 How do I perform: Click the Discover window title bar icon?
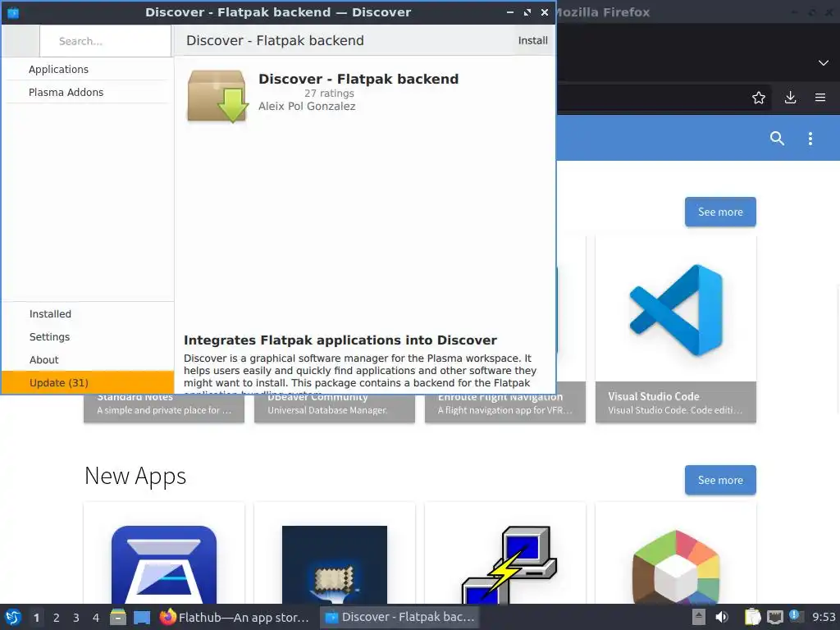[13, 12]
